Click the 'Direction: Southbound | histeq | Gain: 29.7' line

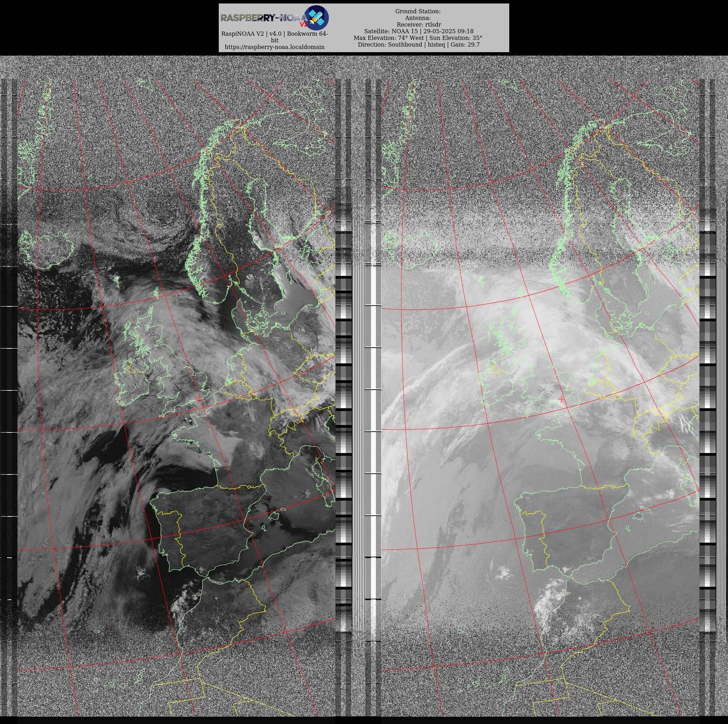pyautogui.click(x=418, y=44)
